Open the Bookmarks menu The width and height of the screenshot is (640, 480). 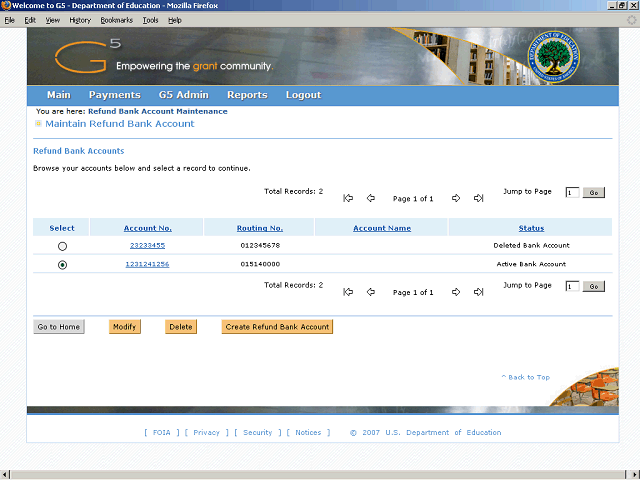117,20
